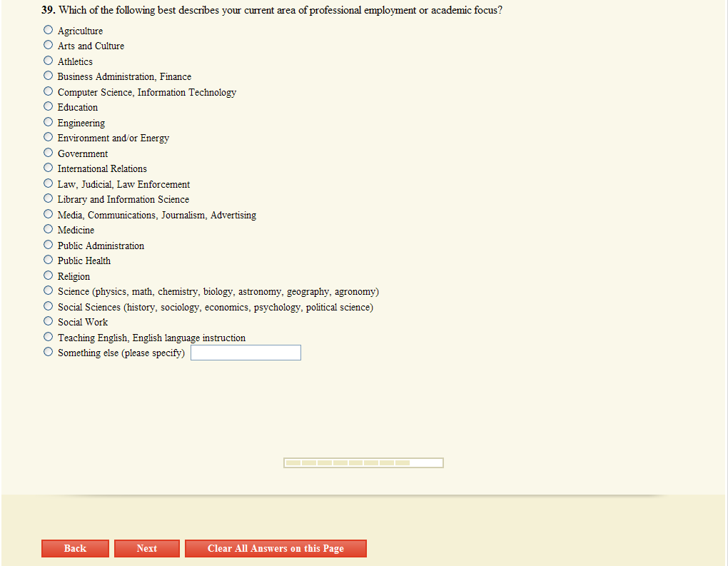Viewport: 728px width, 566px height.
Task: Pick the Public Health option
Action: point(49,260)
